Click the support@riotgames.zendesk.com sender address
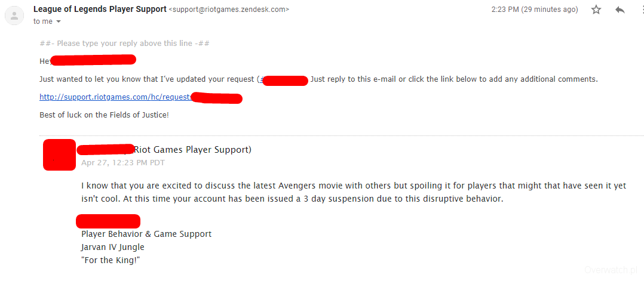 tap(229, 10)
